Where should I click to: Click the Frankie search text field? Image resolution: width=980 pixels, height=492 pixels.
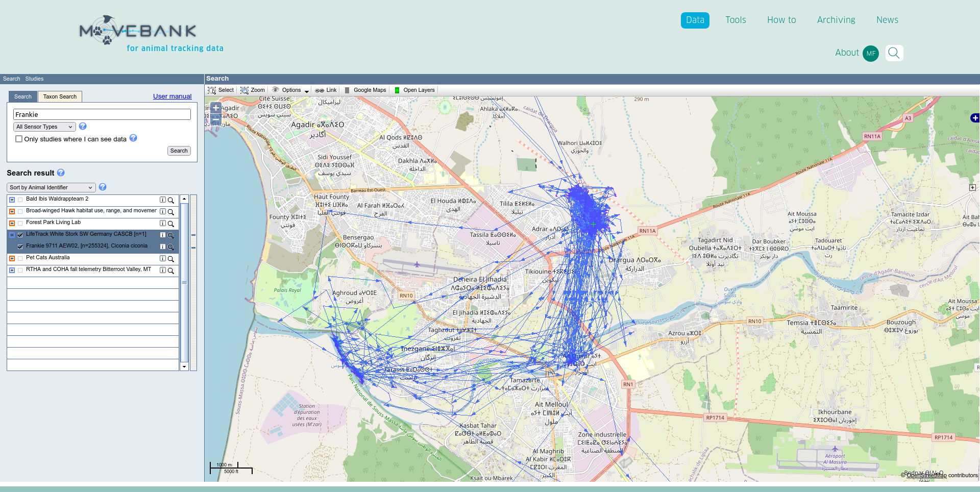(102, 114)
